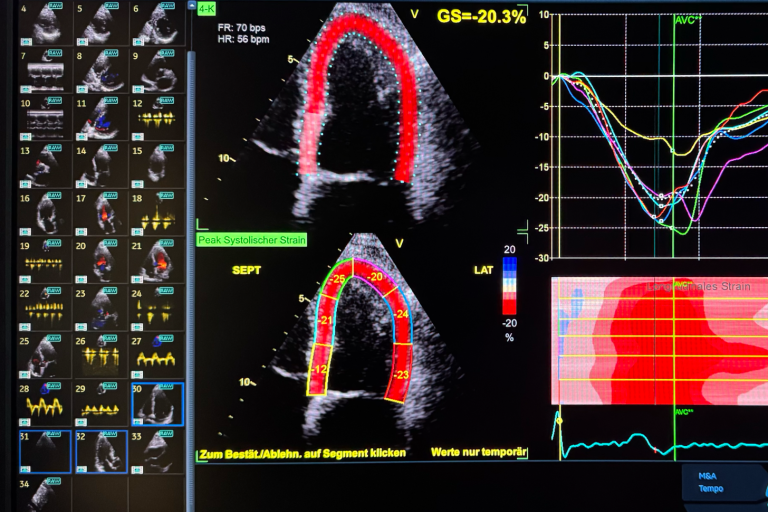Click the Peak Systolischer Strain label
The width and height of the screenshot is (768, 512).
252,240
